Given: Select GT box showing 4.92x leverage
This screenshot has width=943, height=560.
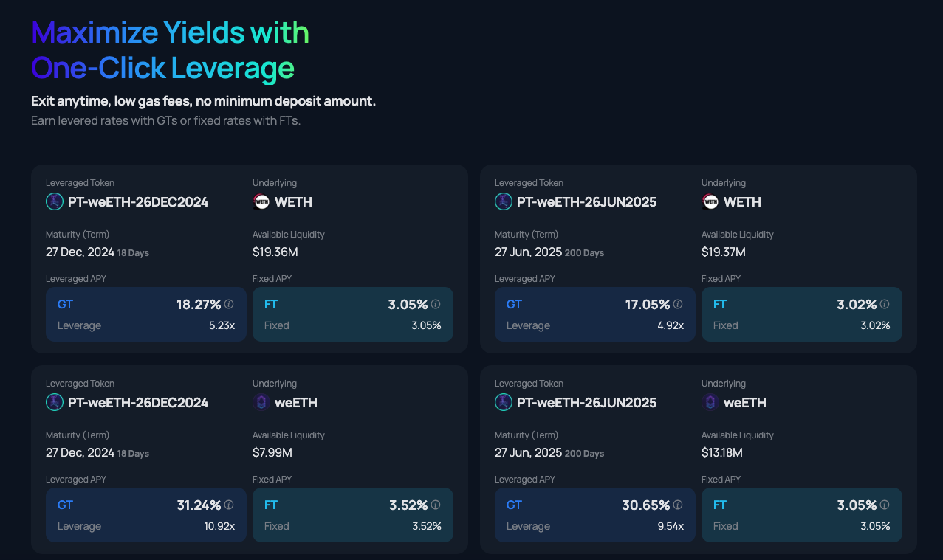Looking at the screenshot, I should [x=595, y=314].
